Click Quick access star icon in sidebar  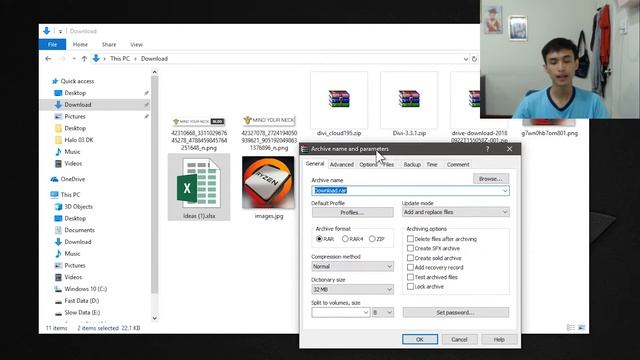[55, 81]
